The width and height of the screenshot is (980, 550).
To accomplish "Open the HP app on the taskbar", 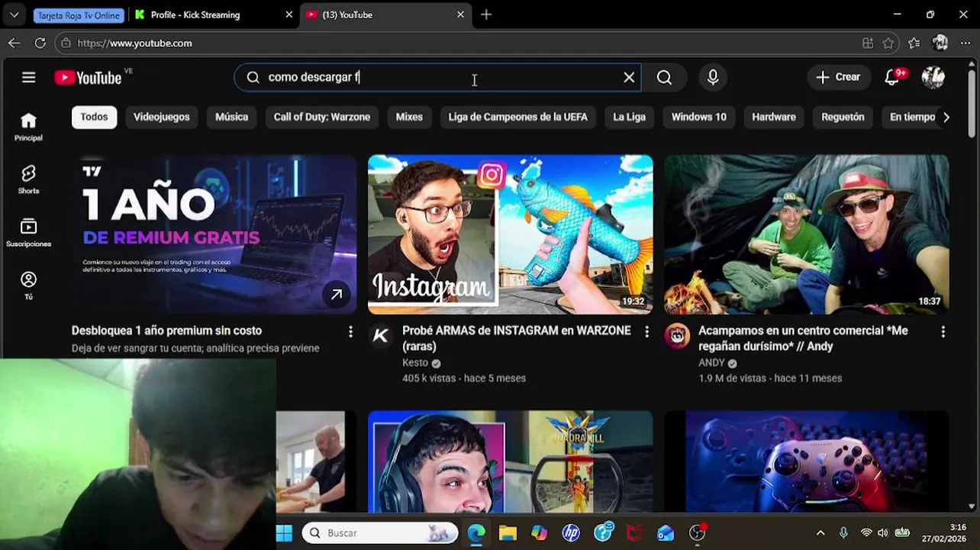I will point(571,533).
